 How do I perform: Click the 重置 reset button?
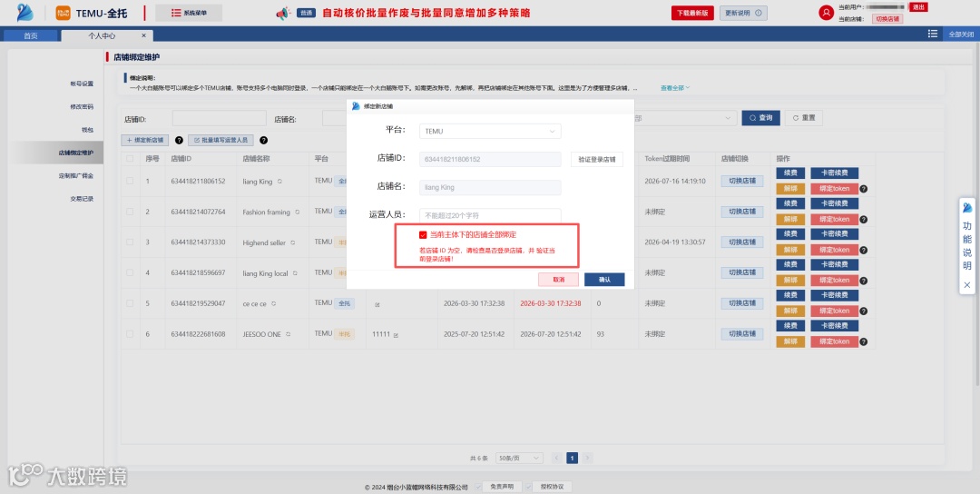(804, 118)
